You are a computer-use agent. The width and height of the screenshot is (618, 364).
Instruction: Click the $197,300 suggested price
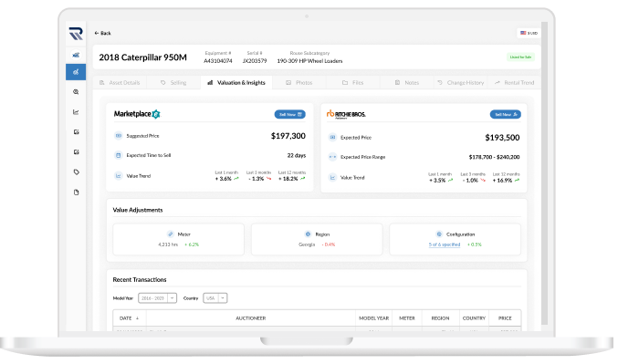[288, 136]
